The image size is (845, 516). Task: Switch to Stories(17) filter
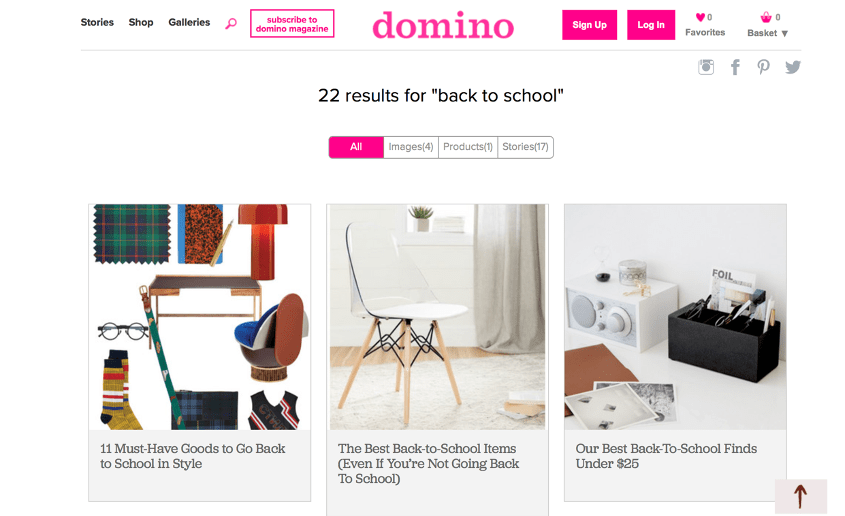click(525, 147)
